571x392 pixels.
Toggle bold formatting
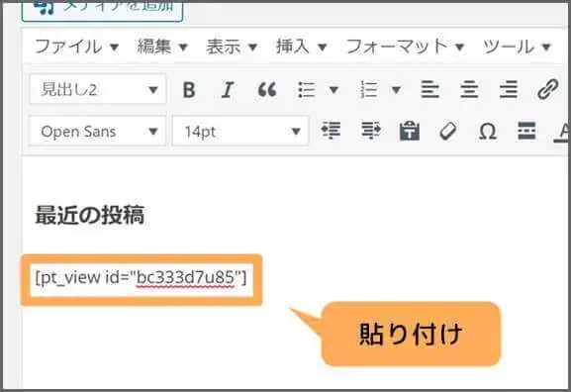(189, 90)
